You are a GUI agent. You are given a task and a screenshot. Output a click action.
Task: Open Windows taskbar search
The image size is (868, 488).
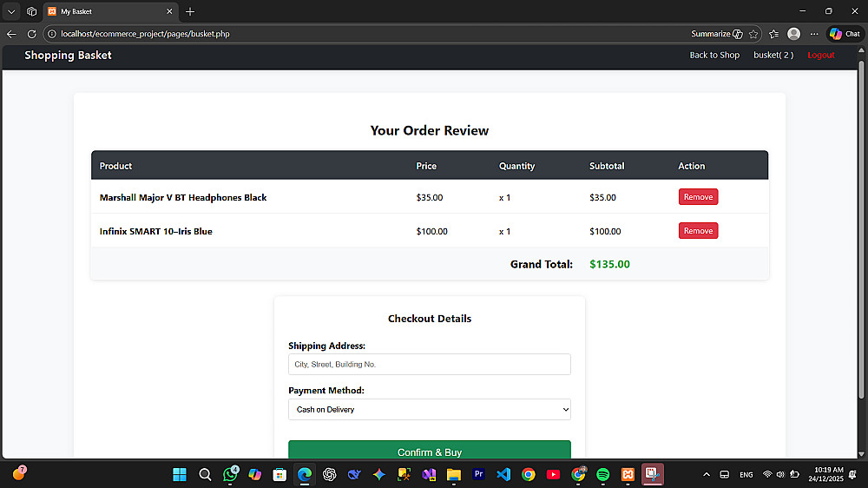(x=205, y=474)
